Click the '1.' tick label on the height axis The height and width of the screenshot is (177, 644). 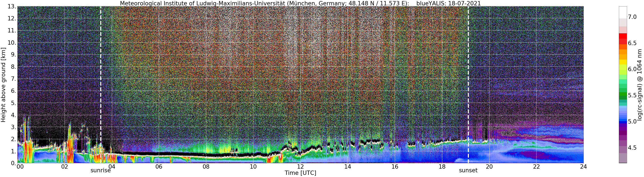point(14,151)
